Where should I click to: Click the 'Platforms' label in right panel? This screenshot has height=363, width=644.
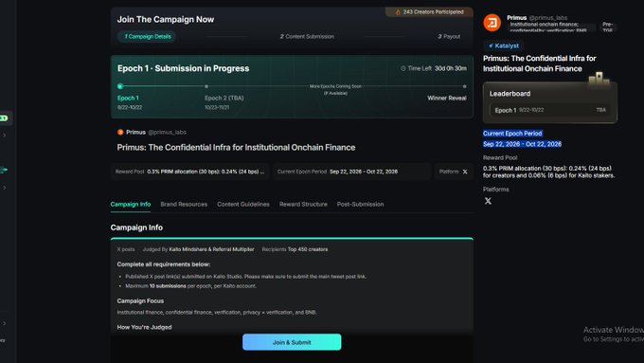coord(495,190)
